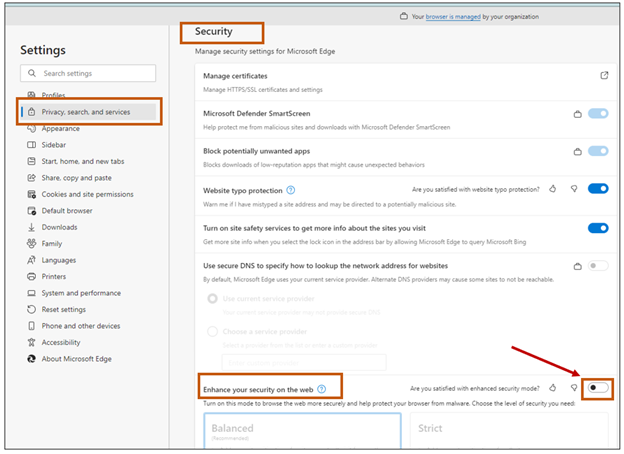
Task: Click the System and performance icon
Action: pyautogui.click(x=31, y=293)
